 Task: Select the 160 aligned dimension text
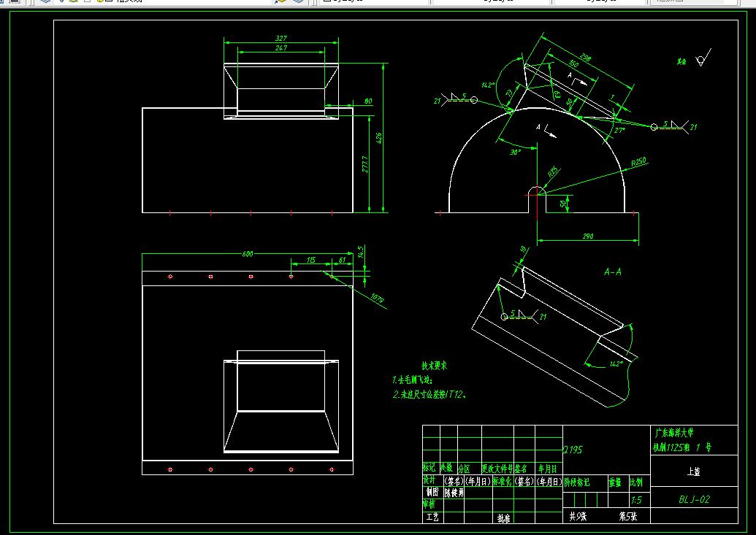(x=573, y=63)
